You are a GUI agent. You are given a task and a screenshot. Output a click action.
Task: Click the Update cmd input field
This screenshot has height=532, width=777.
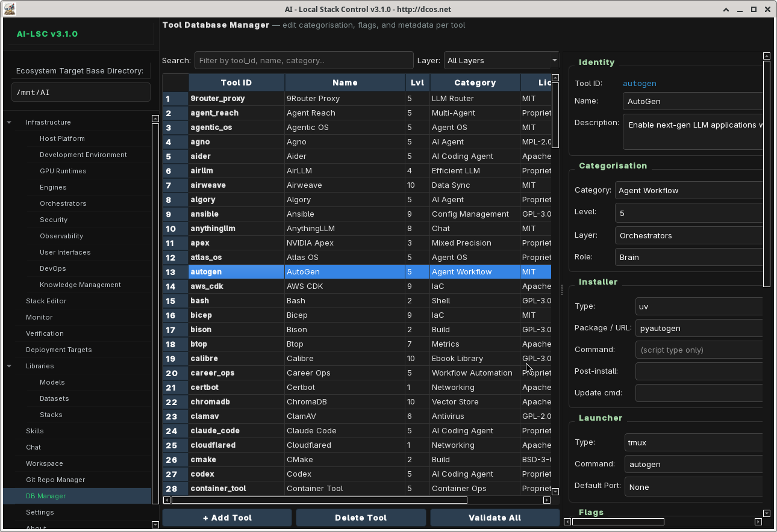click(x=699, y=394)
